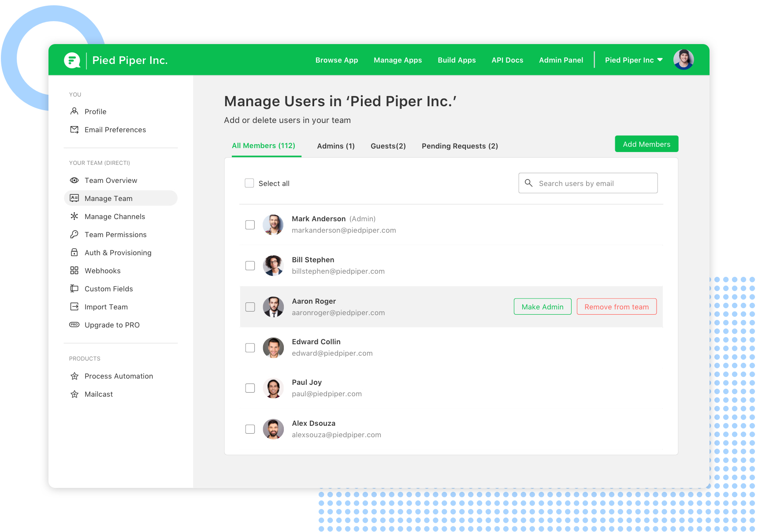The height and width of the screenshot is (532, 758).
Task: Click the Custom Fields icon
Action: click(74, 289)
